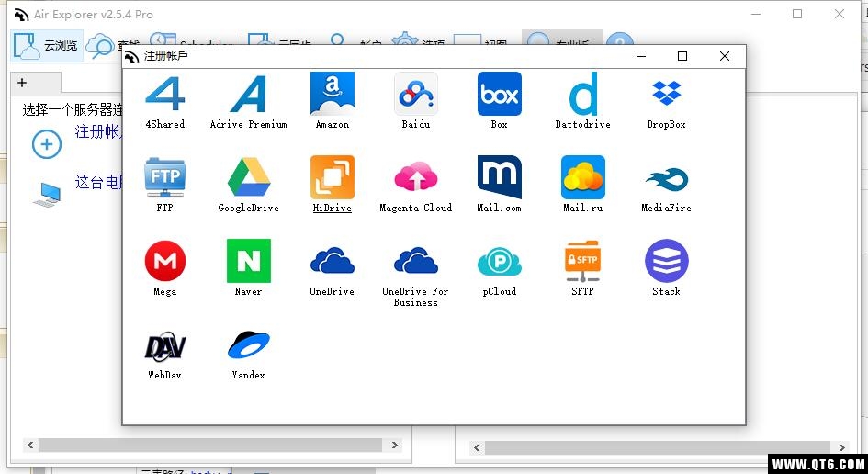Choose the Stack service icon
The height and width of the screenshot is (474, 868).
tap(667, 261)
